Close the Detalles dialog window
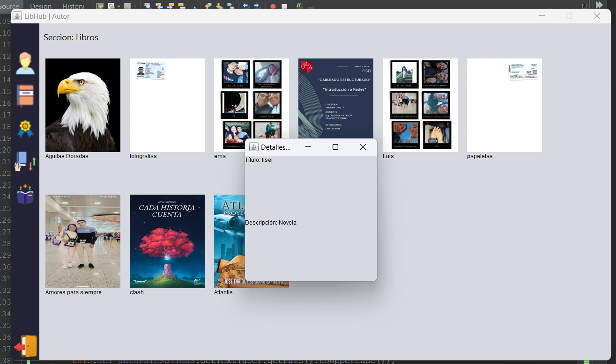The image size is (616, 364). (x=363, y=147)
